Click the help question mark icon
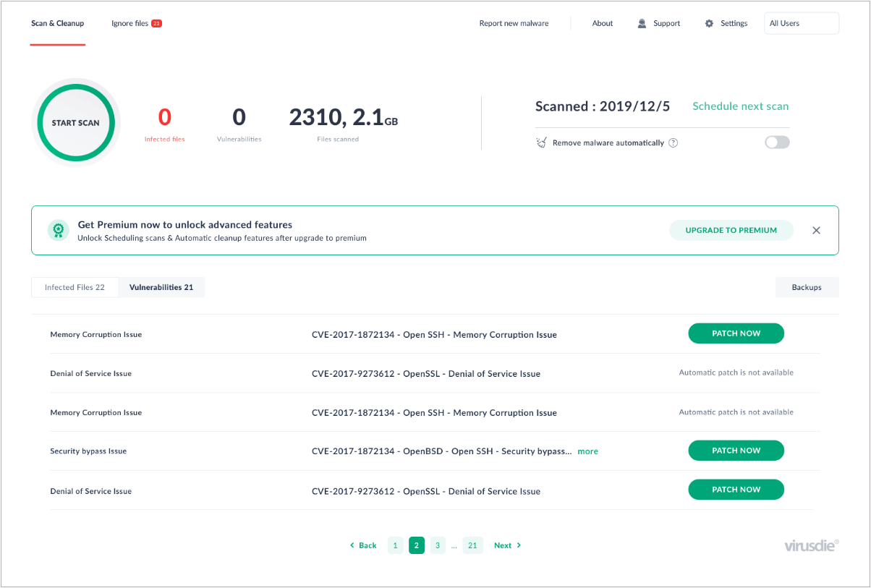Image resolution: width=871 pixels, height=588 pixels. (673, 142)
